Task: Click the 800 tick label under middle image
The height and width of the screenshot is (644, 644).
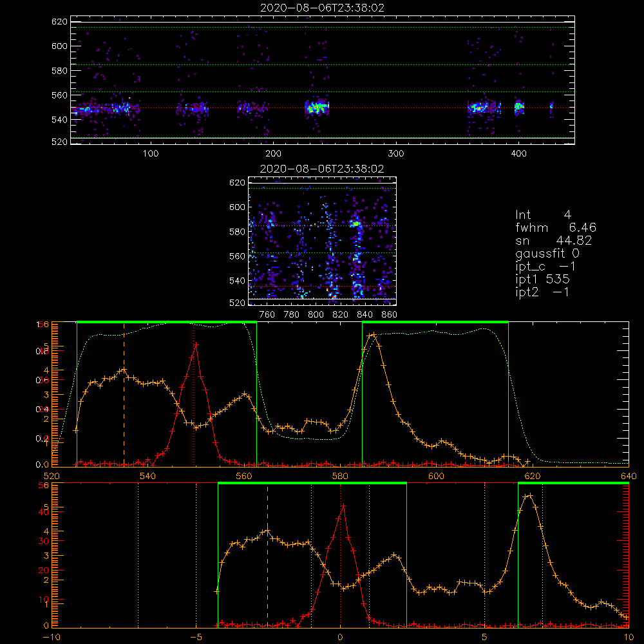Action: coord(316,315)
